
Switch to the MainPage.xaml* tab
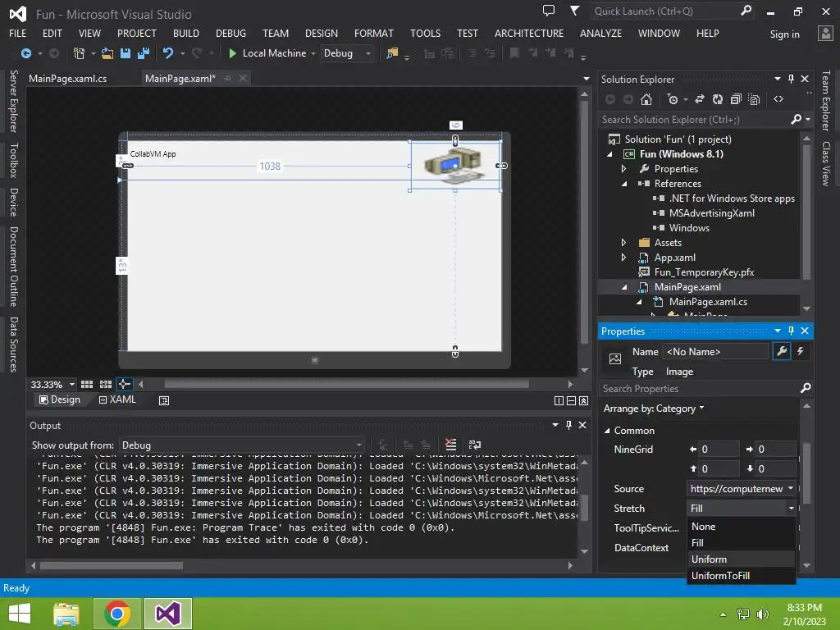(180, 79)
